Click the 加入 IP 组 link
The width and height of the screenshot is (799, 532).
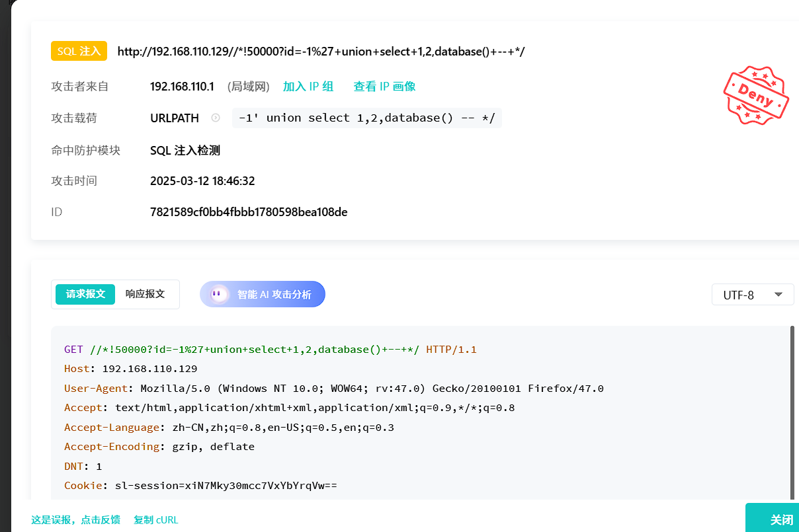coord(308,87)
